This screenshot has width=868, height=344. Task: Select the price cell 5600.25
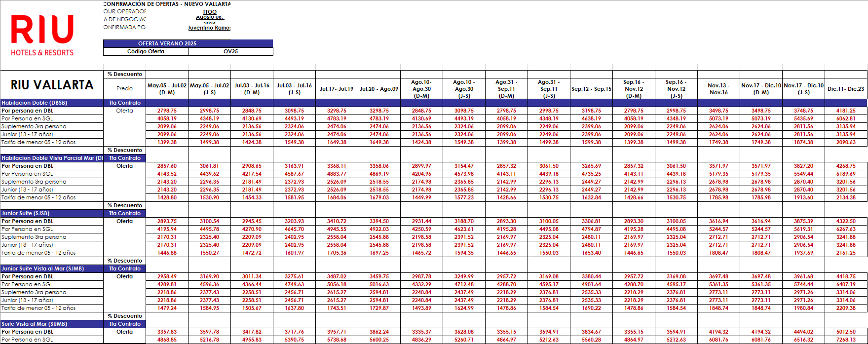pos(379,340)
